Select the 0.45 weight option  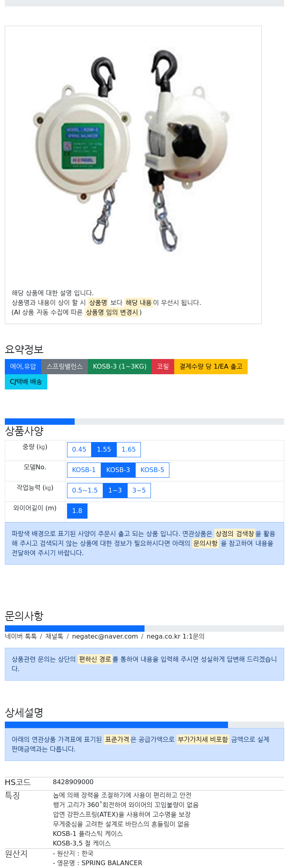tap(79, 449)
